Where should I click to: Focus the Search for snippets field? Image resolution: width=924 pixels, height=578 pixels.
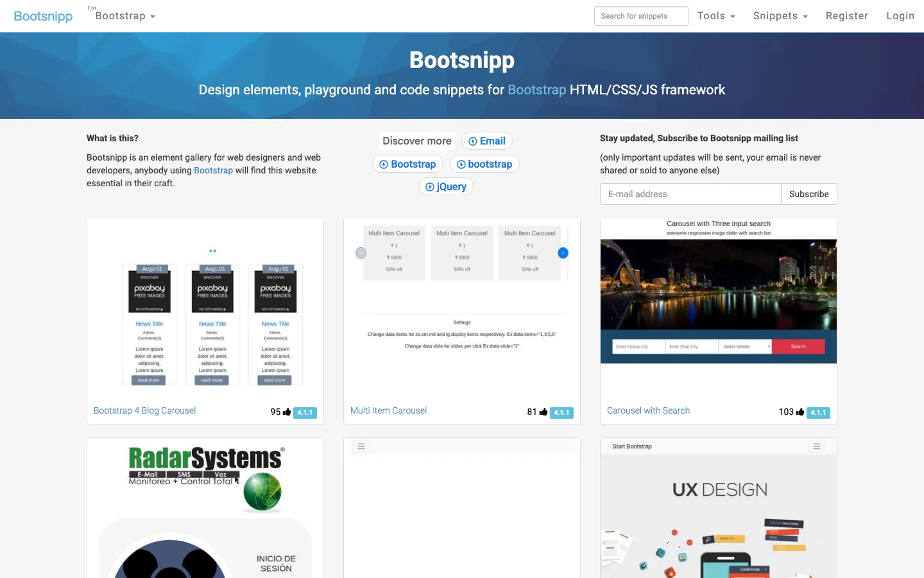641,16
